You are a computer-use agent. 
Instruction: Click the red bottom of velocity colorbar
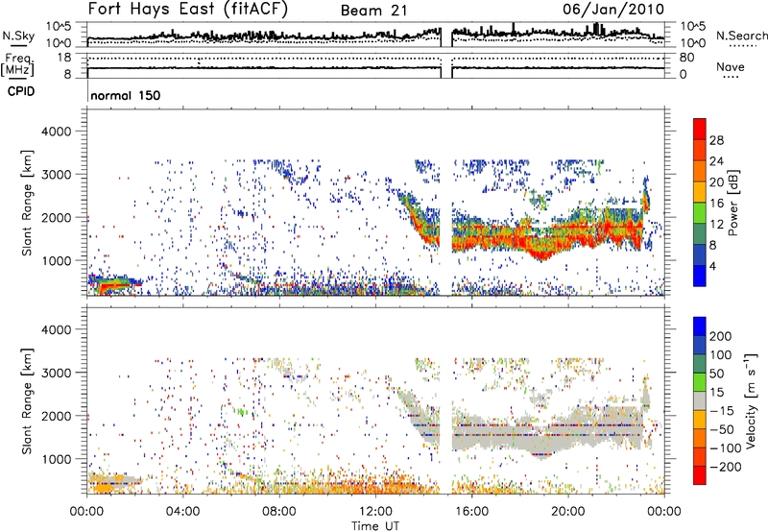click(x=700, y=475)
